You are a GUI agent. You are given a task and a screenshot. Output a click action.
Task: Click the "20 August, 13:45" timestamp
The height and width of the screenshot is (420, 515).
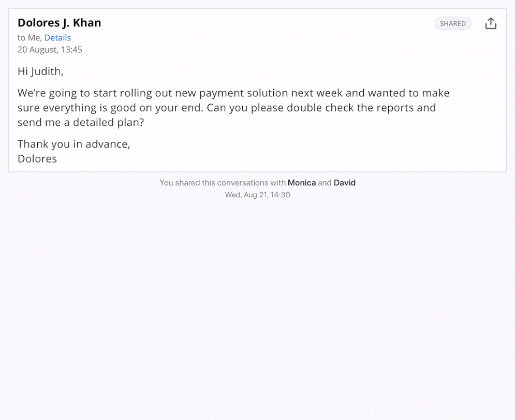click(x=50, y=49)
